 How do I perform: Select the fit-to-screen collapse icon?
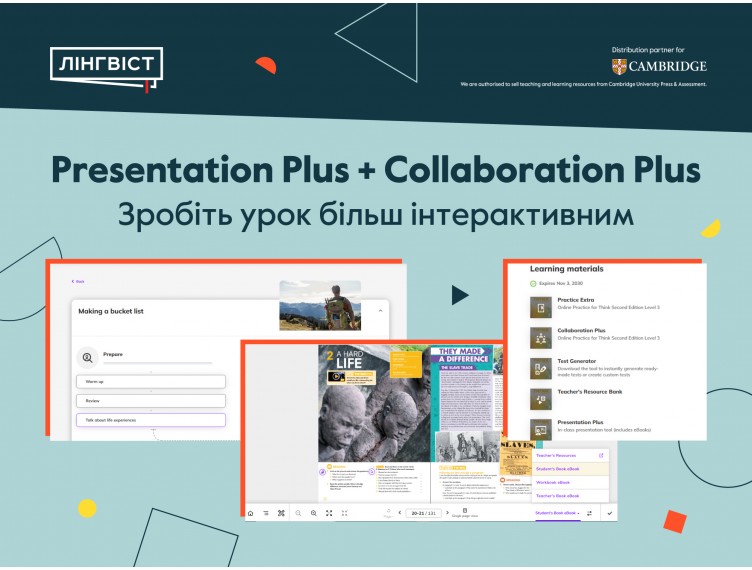coord(344,513)
